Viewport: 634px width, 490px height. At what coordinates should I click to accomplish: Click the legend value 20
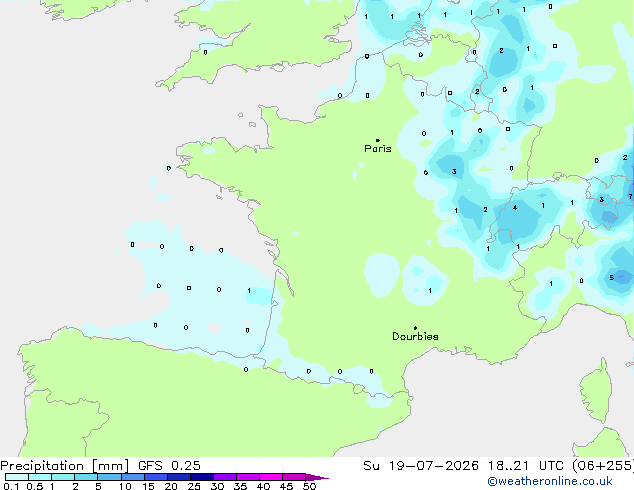tap(171, 486)
